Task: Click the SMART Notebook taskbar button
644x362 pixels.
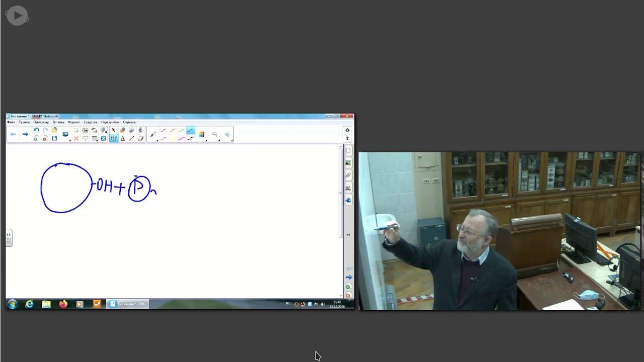Action: click(x=127, y=304)
